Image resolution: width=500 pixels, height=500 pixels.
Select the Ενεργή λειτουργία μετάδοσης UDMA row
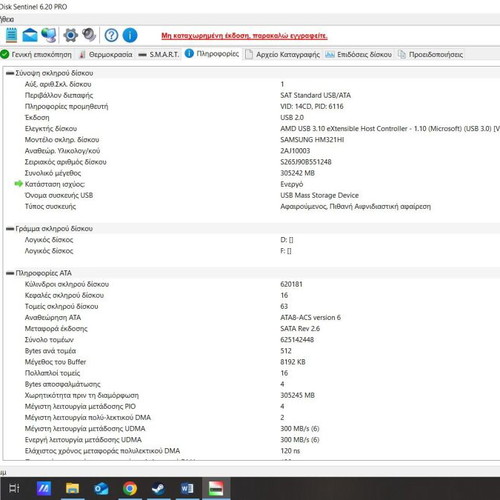click(251, 440)
